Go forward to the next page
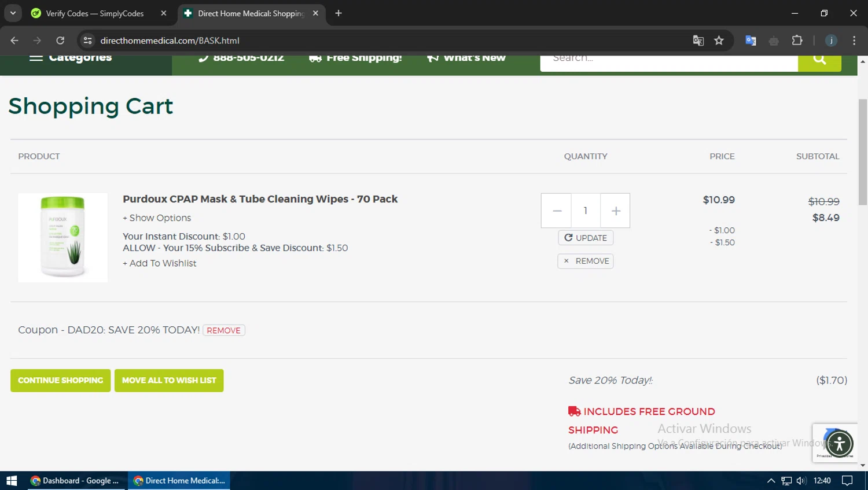Screen dimensions: 868x490 pos(37,40)
